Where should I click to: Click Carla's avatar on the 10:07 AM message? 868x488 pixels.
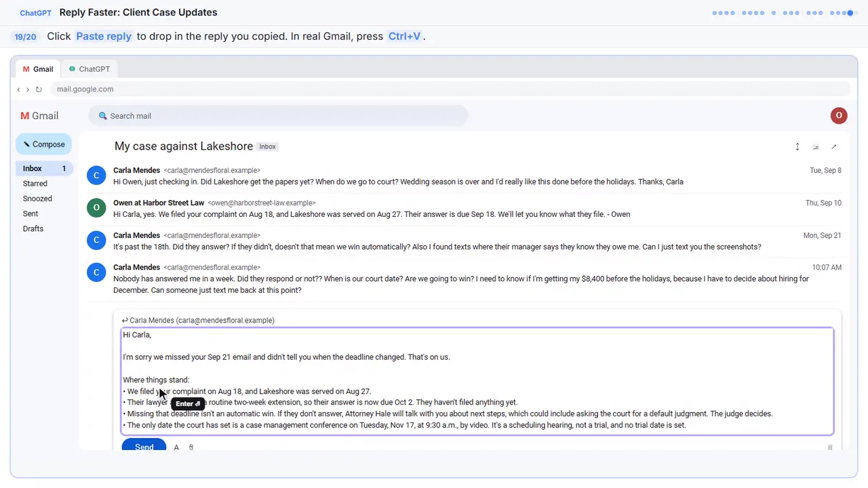click(96, 272)
